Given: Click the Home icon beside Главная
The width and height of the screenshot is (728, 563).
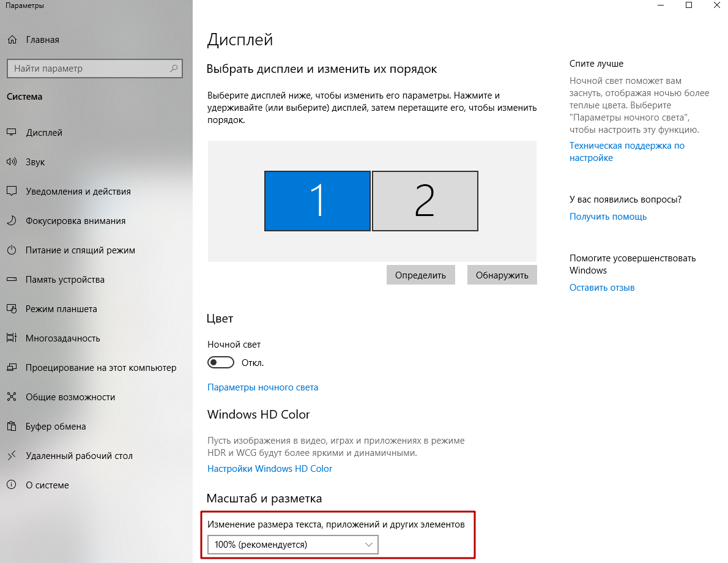Looking at the screenshot, I should click(12, 40).
